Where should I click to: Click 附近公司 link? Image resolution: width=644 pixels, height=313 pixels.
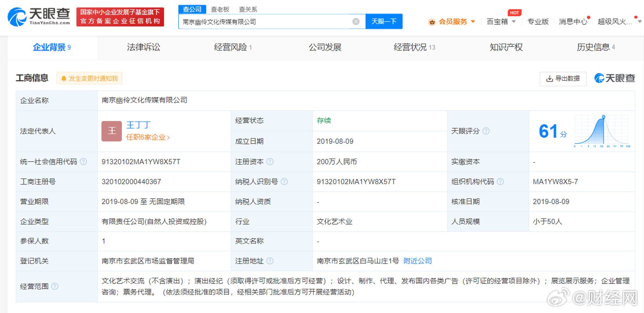[x=418, y=261]
